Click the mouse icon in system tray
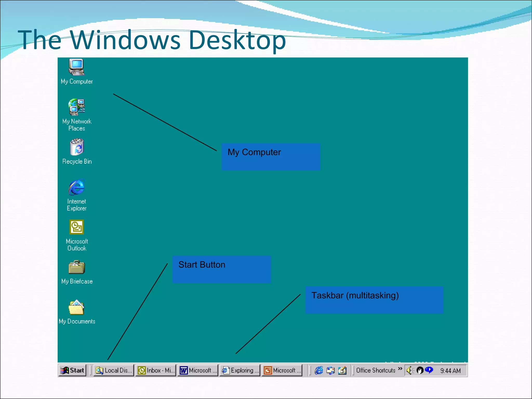Image resolution: width=532 pixels, height=399 pixels. [420, 370]
